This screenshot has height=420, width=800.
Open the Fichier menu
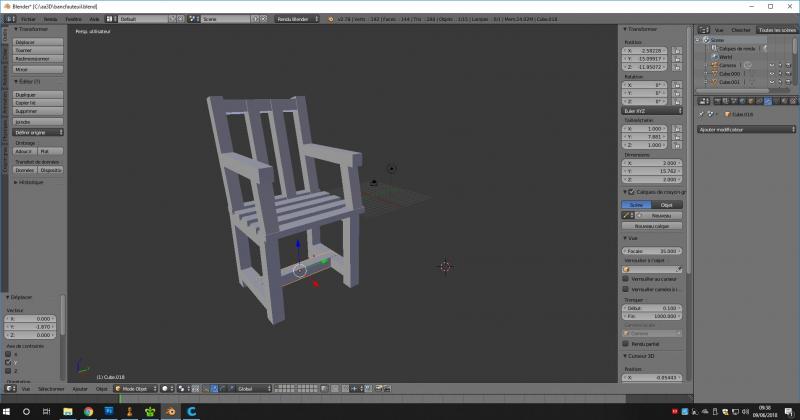click(27, 19)
